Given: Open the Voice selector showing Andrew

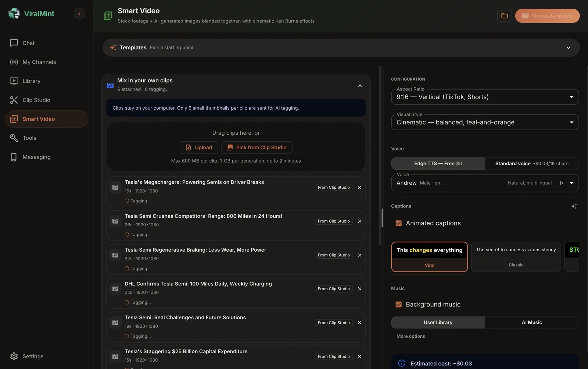Looking at the screenshot, I should tap(485, 183).
